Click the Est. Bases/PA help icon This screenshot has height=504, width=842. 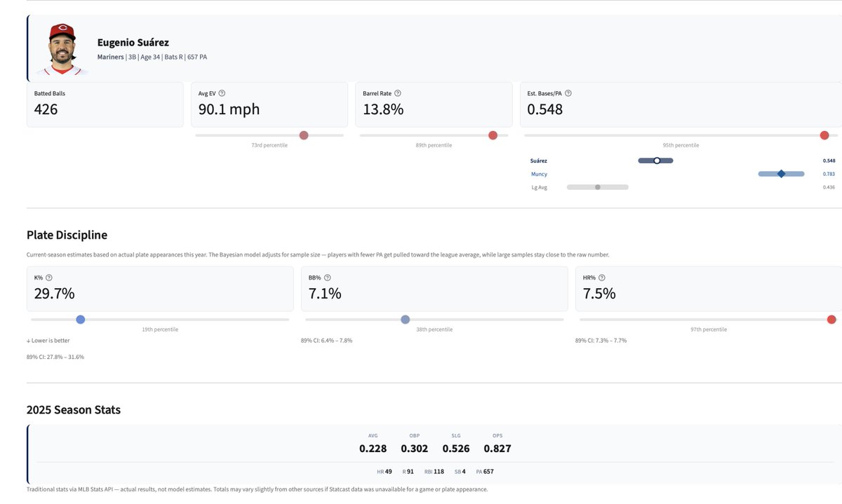[568, 93]
